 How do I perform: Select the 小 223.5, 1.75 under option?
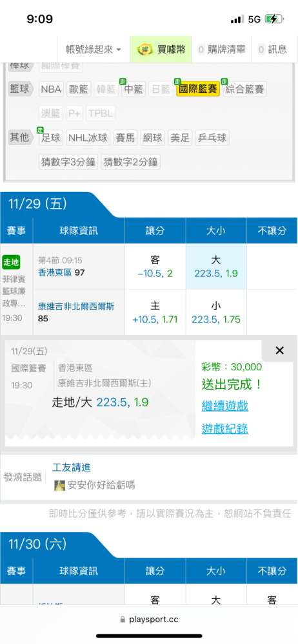(216, 312)
